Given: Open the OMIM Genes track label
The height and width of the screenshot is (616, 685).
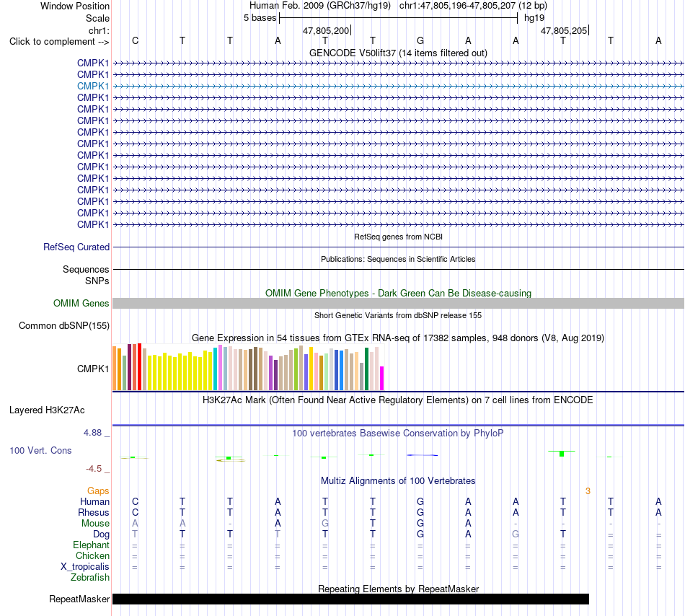Looking at the screenshot, I should point(81,303).
